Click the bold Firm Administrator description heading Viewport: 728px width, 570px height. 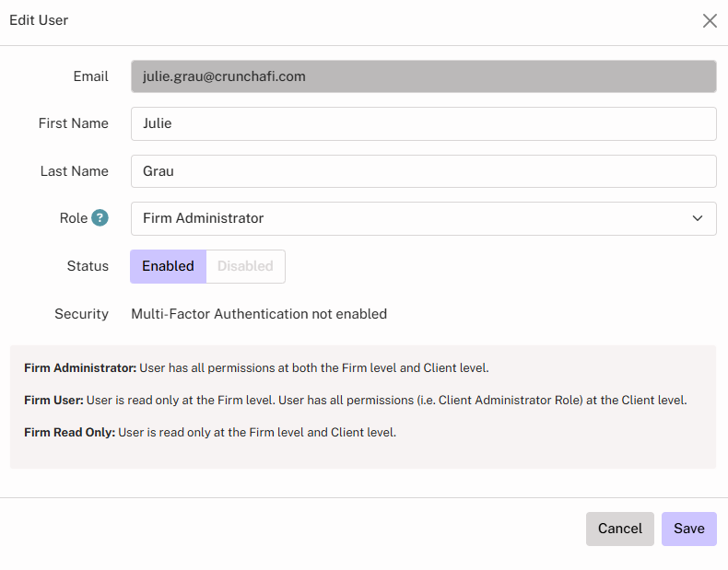click(x=80, y=368)
